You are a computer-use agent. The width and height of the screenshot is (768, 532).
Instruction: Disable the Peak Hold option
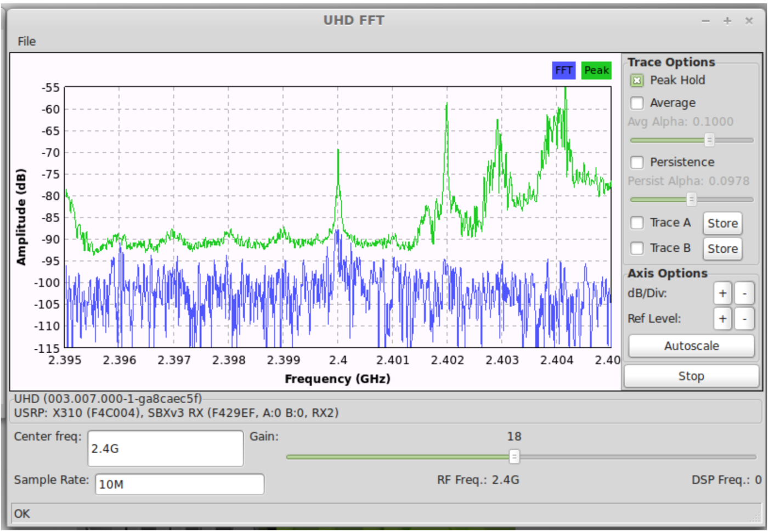(637, 80)
